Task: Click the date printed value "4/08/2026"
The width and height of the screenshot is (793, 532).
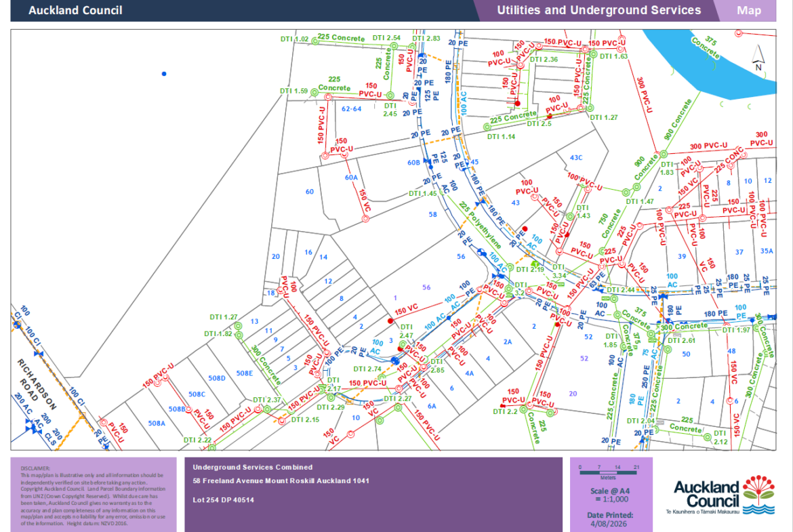Action: [x=609, y=524]
